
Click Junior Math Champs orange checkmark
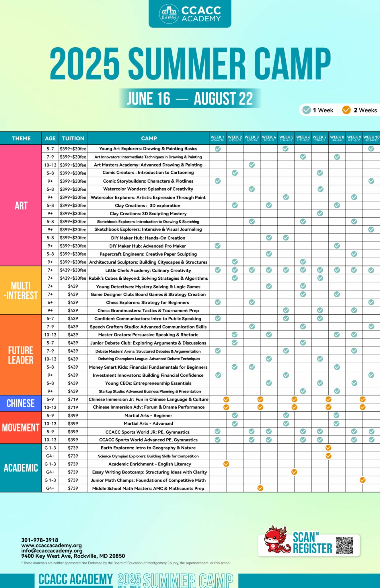click(363, 480)
